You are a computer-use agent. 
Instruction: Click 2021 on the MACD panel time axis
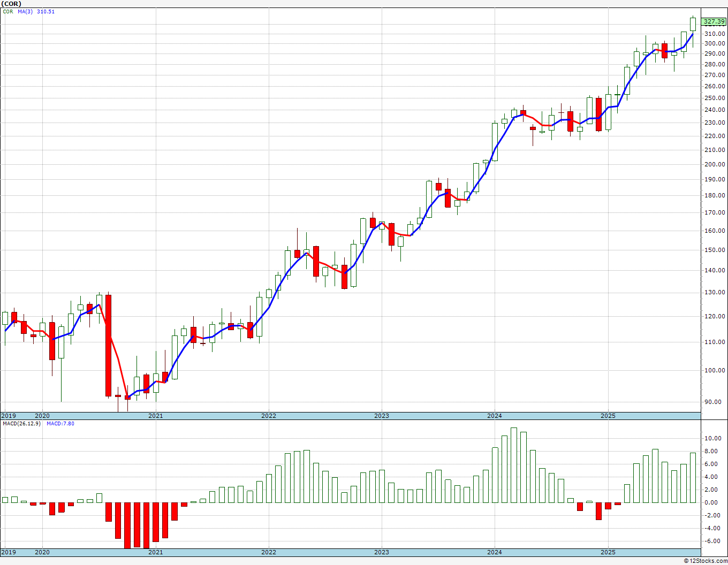(x=155, y=552)
